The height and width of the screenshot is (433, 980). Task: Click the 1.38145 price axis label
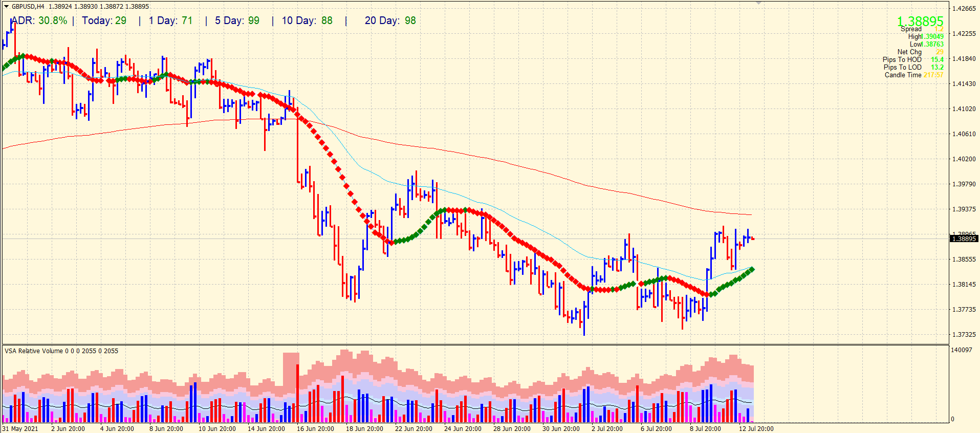[x=964, y=285]
